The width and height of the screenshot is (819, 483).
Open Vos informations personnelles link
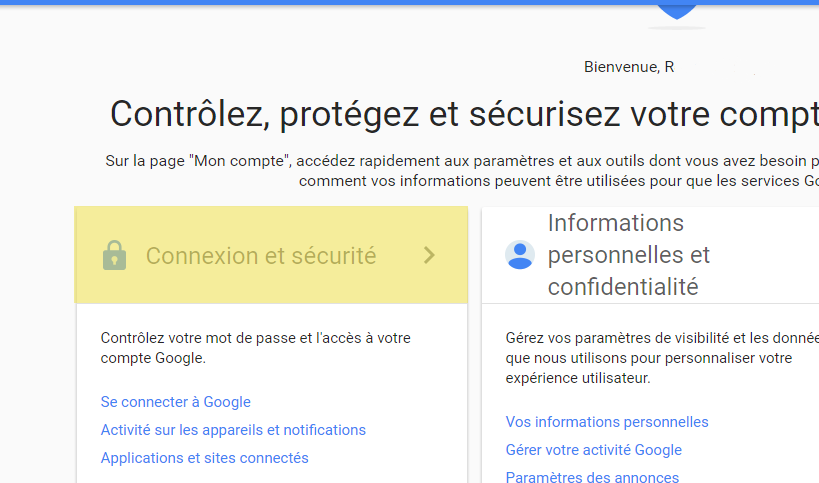point(607,422)
